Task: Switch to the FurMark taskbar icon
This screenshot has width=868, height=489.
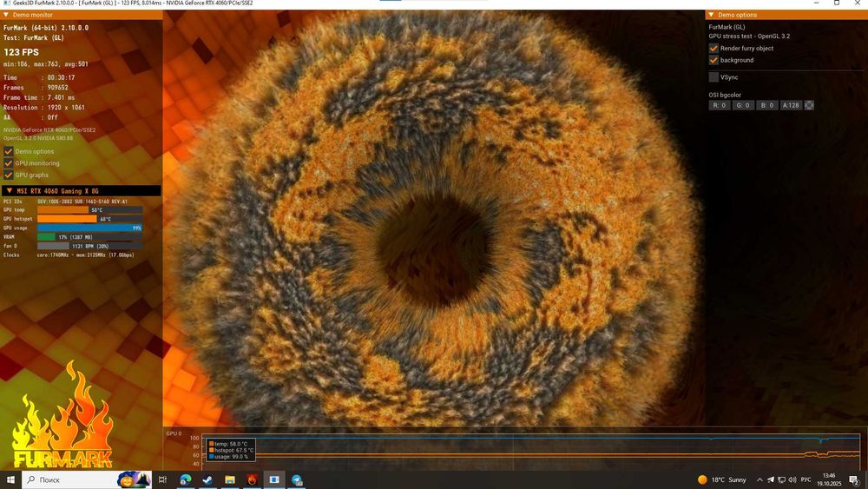Action: [252, 479]
